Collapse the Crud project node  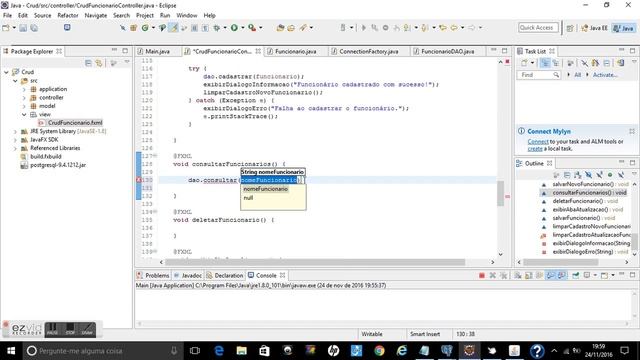(x=6, y=72)
